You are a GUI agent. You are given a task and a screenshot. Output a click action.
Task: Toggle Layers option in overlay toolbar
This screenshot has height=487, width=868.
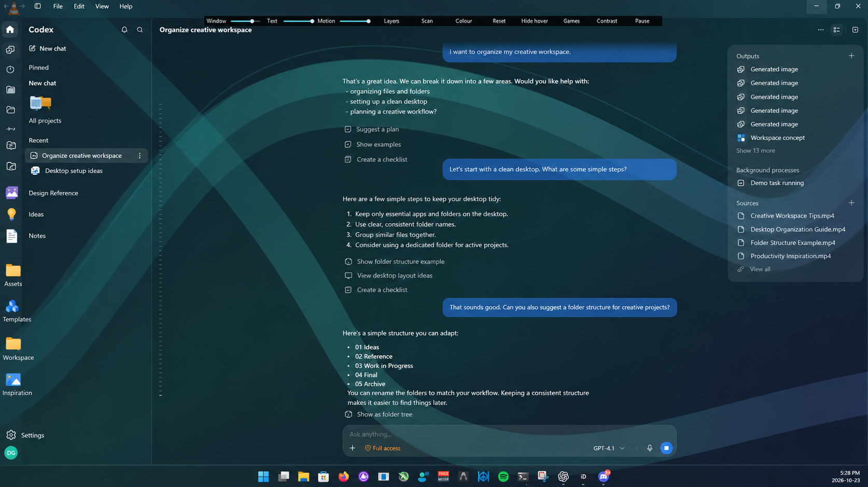pyautogui.click(x=391, y=21)
